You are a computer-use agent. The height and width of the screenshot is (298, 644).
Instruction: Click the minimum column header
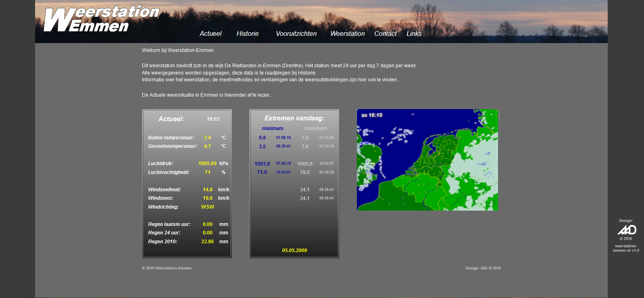(273, 128)
